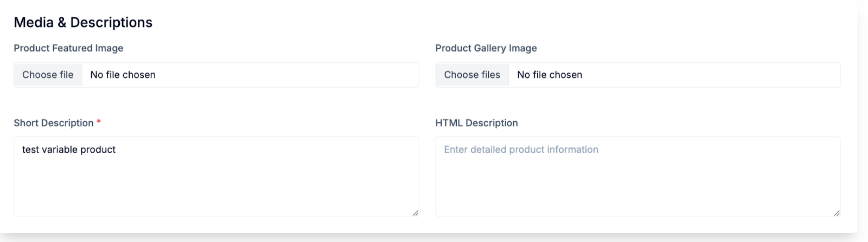The image size is (868, 242).
Task: Click Choose files for Product Gallery Image
Action: (x=472, y=75)
